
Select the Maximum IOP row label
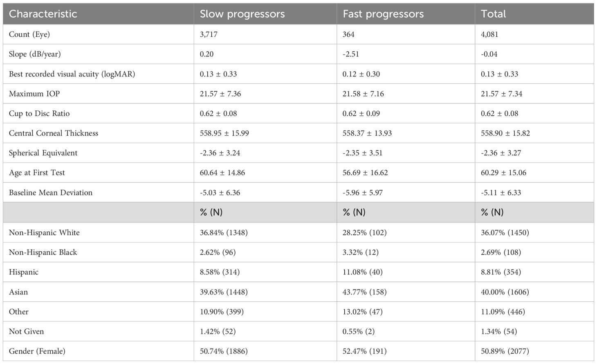34,94
